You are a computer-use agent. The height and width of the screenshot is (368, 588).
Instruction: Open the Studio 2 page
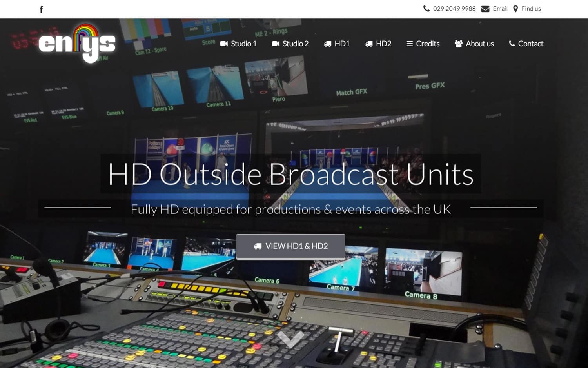pos(295,44)
